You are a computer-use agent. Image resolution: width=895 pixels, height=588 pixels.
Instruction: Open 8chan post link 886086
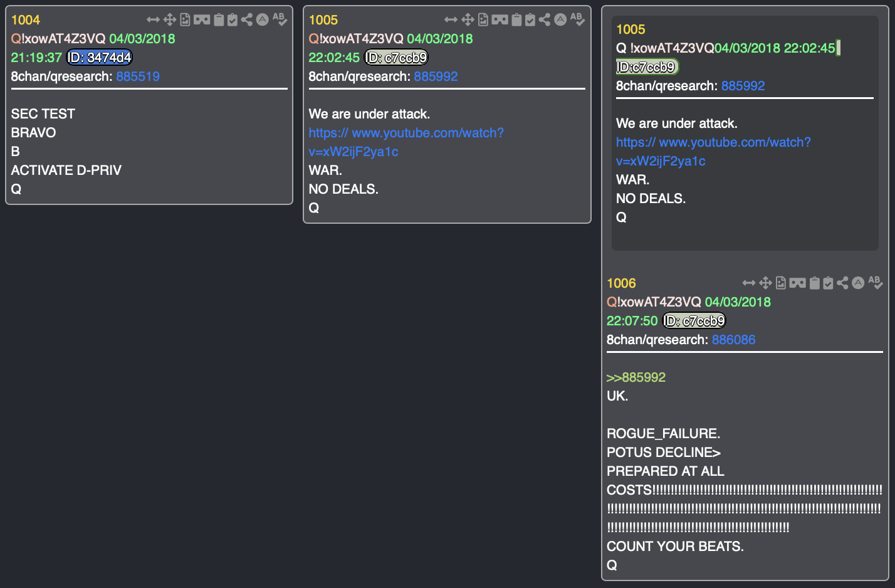point(733,340)
